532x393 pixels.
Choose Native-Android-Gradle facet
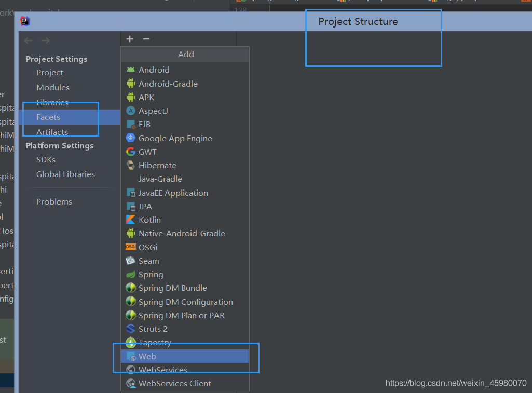185,233
